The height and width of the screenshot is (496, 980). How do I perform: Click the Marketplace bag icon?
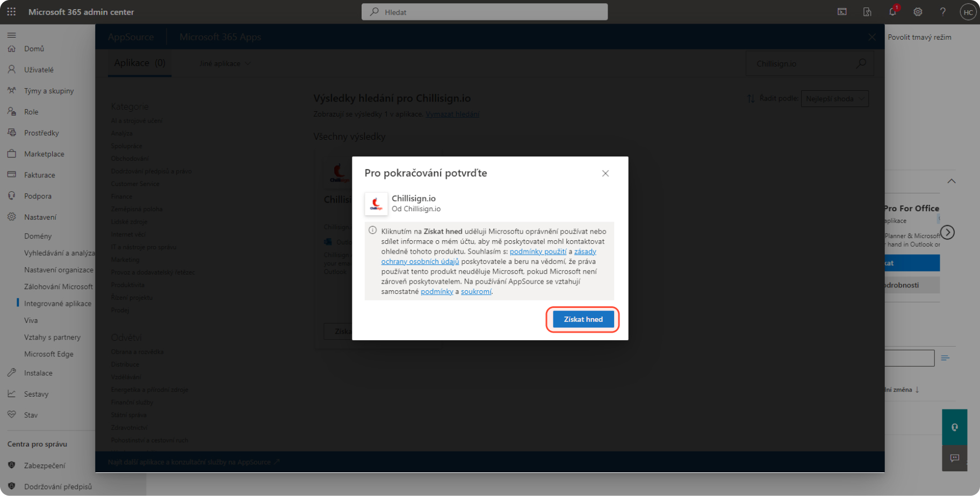pos(12,154)
